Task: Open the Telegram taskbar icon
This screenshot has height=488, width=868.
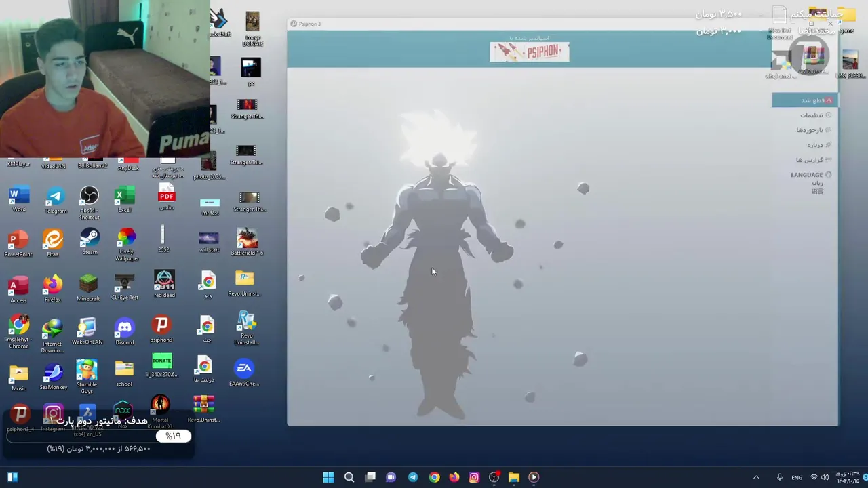Action: 412,477
